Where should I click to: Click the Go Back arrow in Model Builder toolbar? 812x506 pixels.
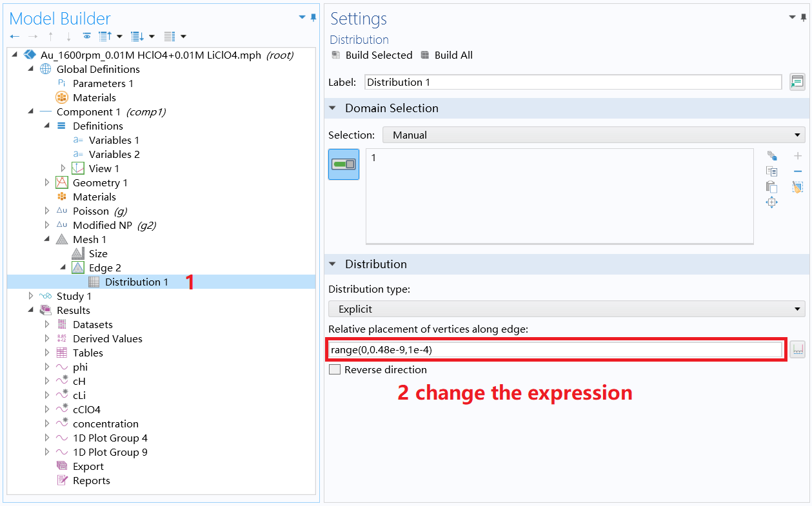(14, 36)
